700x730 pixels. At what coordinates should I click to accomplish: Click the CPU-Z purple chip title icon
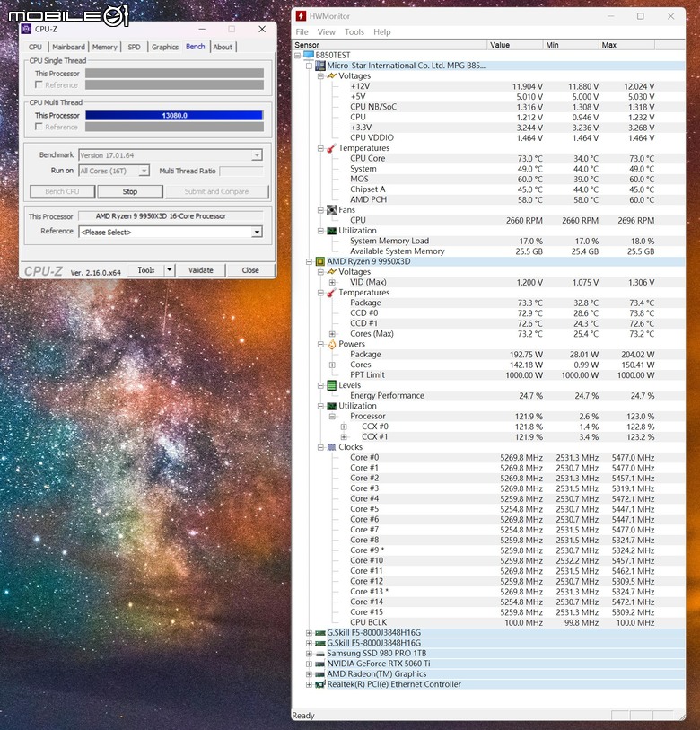(x=27, y=29)
